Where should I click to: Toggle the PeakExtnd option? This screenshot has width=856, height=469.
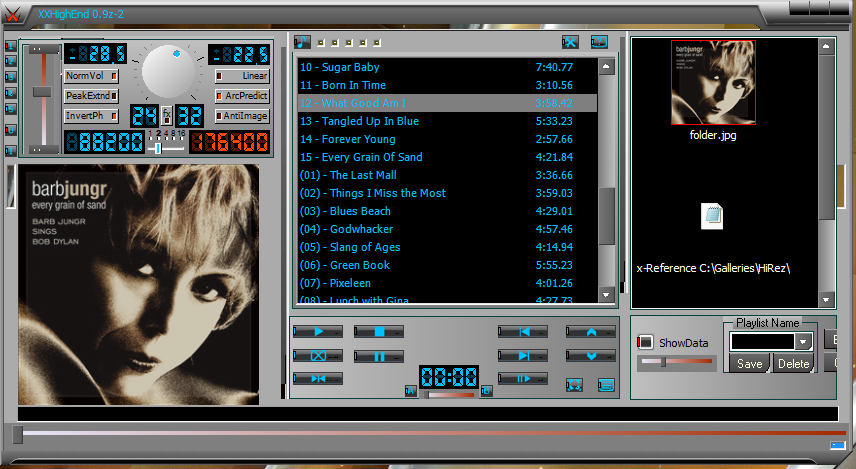[x=91, y=96]
